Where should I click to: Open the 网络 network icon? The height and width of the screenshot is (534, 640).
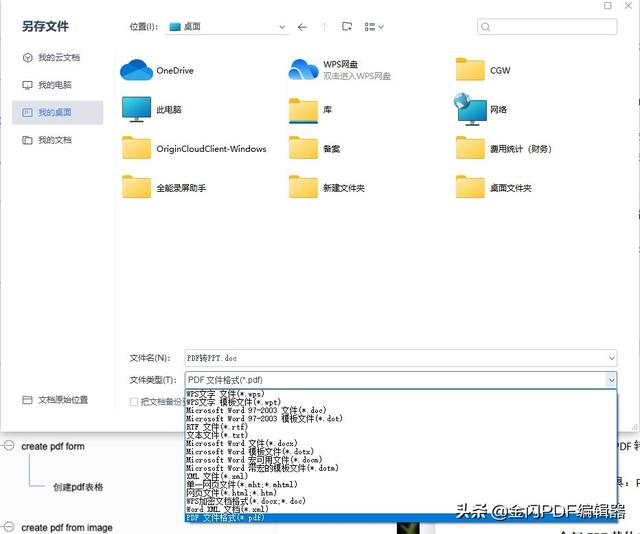[x=480, y=109]
